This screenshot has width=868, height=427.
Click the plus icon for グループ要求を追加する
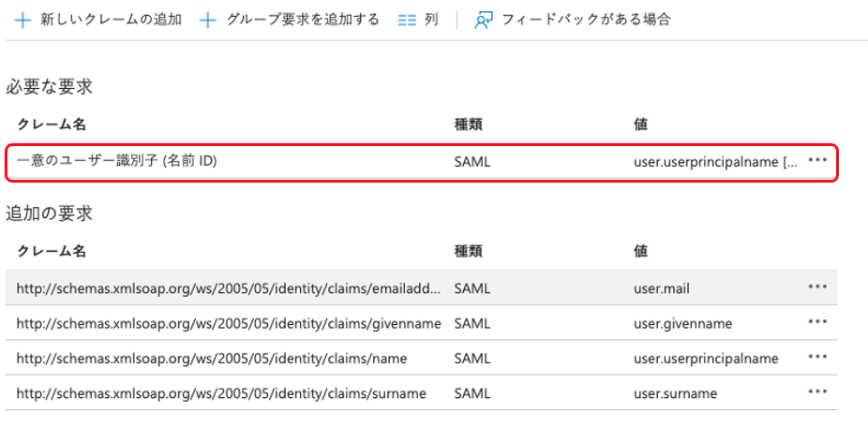click(x=208, y=20)
